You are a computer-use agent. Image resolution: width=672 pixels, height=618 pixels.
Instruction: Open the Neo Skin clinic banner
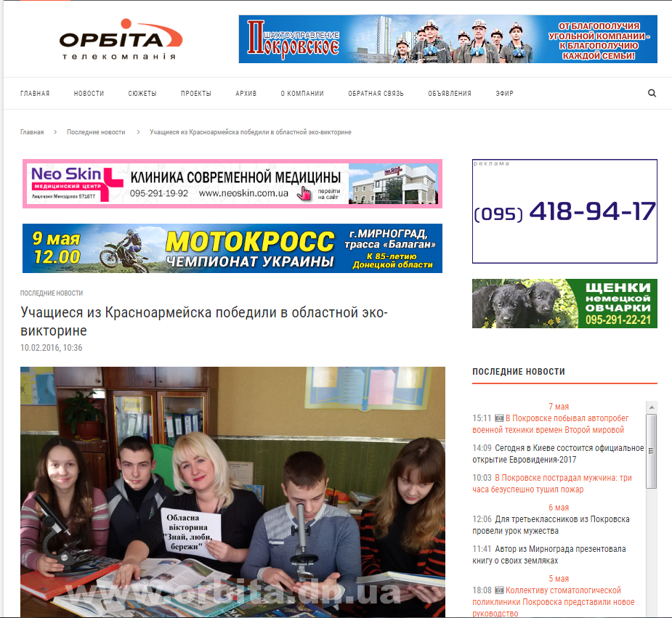click(232, 184)
